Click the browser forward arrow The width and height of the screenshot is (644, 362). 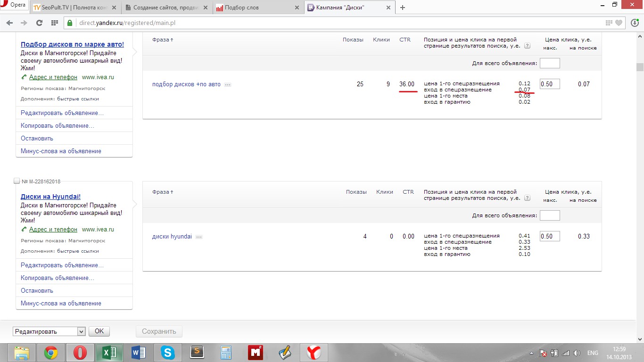24,23
